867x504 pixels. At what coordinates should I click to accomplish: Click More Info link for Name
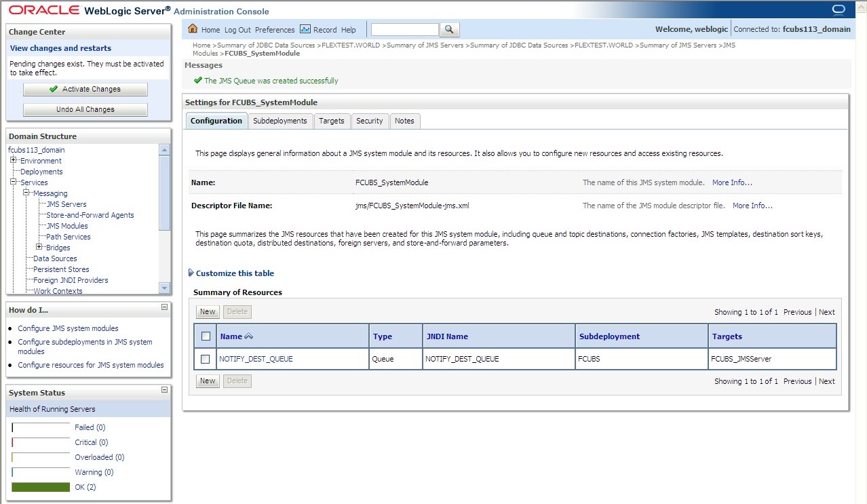coord(732,182)
